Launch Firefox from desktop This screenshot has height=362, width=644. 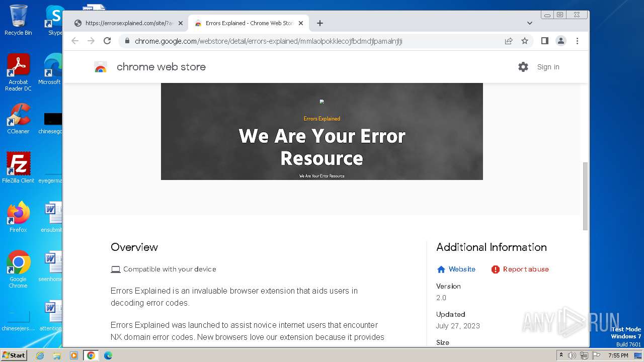coord(18,217)
